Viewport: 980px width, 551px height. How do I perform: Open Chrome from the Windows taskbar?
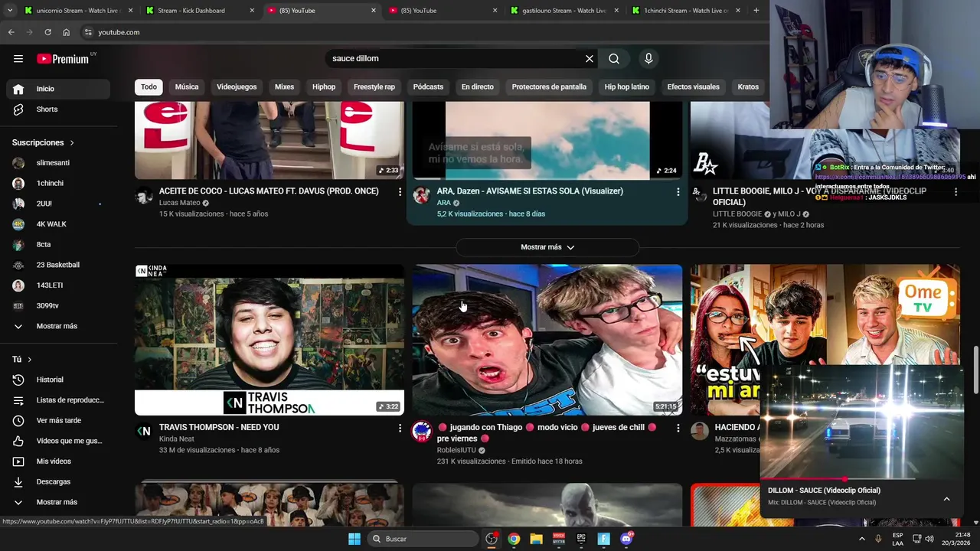[x=514, y=539]
